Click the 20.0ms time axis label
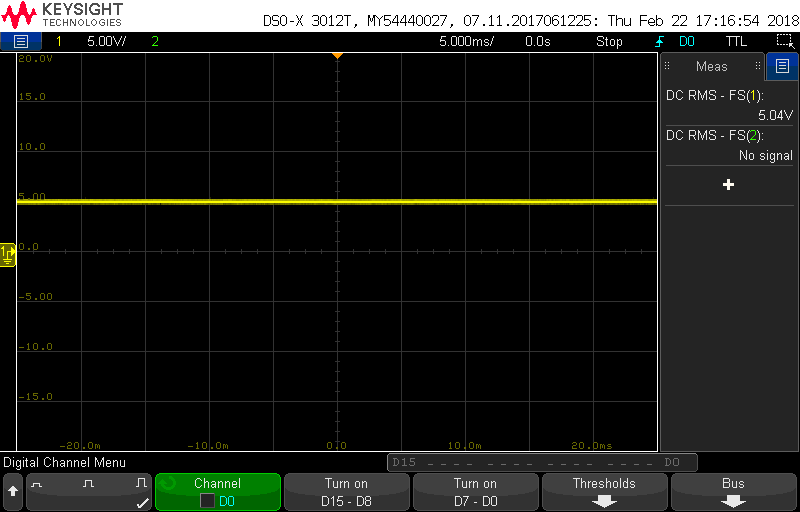 click(591, 445)
